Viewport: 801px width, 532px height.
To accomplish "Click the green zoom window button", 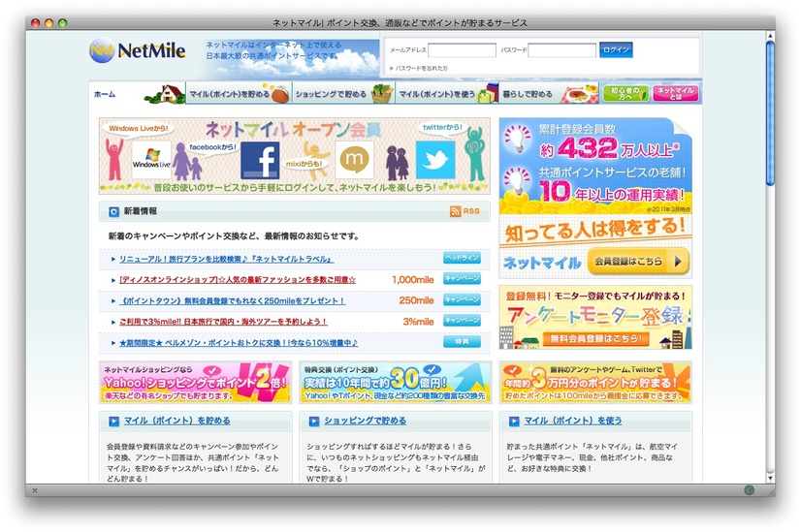I will click(x=62, y=23).
